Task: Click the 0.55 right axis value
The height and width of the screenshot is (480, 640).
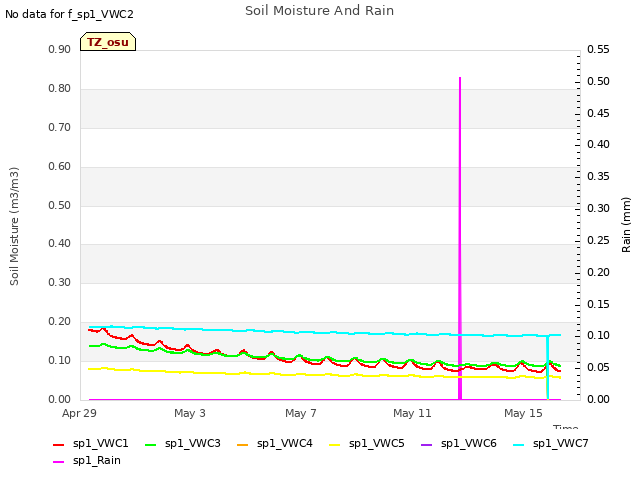Action: tap(598, 50)
